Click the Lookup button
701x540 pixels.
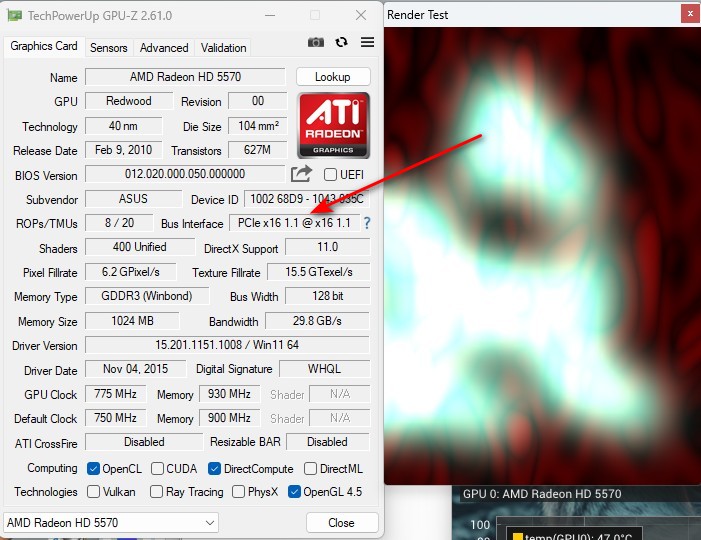click(x=333, y=77)
